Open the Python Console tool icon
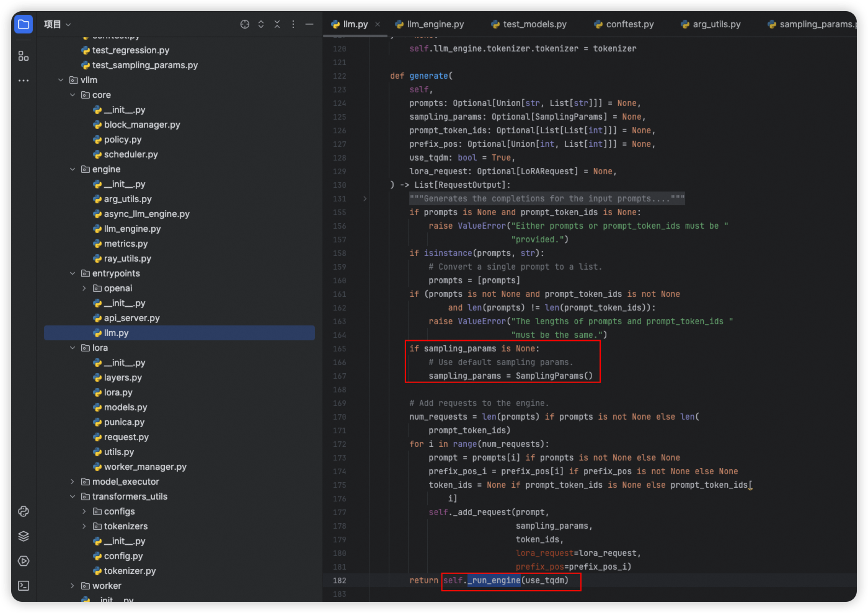 (x=24, y=511)
